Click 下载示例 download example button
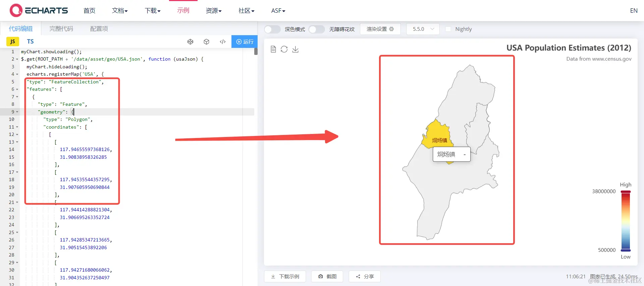Viewport: 644px width, 286px height. (x=285, y=276)
